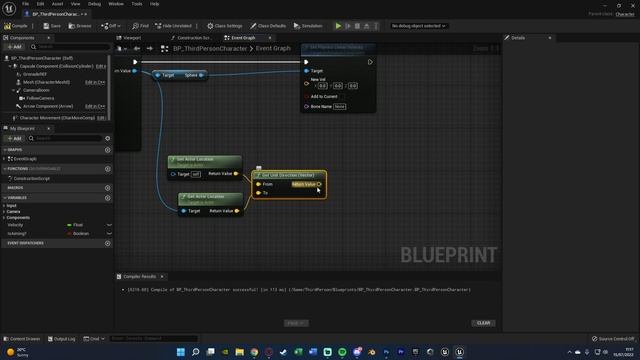Click the Add button in Components panel
The height and width of the screenshot is (360, 640).
pos(14,47)
